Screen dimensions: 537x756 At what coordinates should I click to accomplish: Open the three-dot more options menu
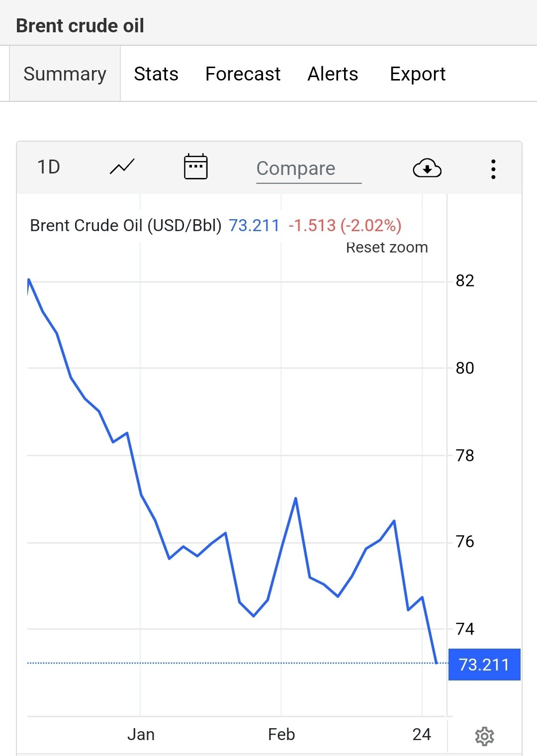(x=493, y=169)
